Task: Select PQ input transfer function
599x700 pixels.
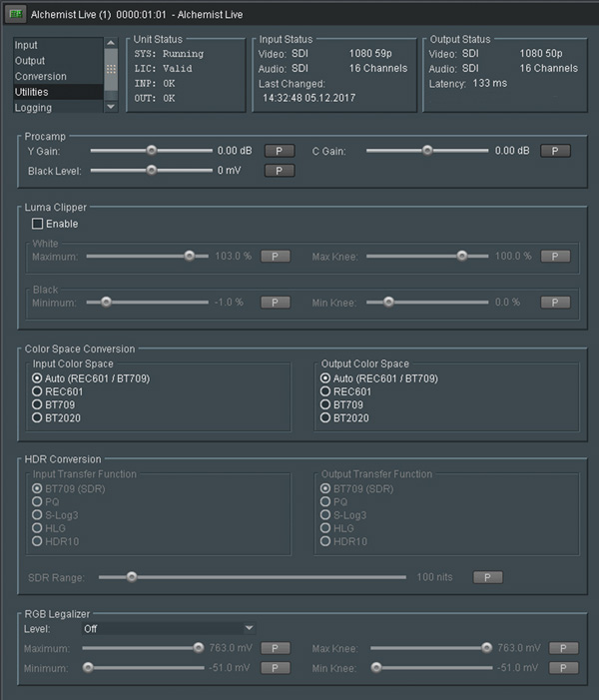Action: tap(46, 502)
